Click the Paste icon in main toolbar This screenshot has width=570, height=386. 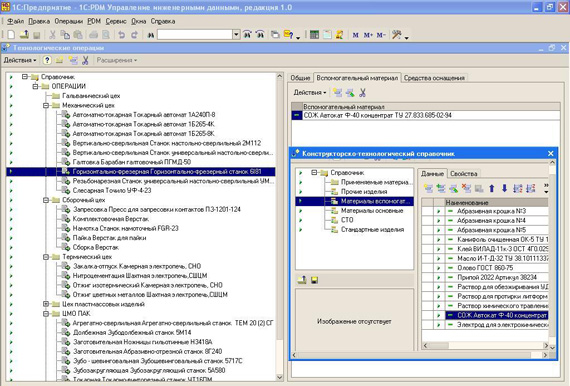tap(78, 35)
